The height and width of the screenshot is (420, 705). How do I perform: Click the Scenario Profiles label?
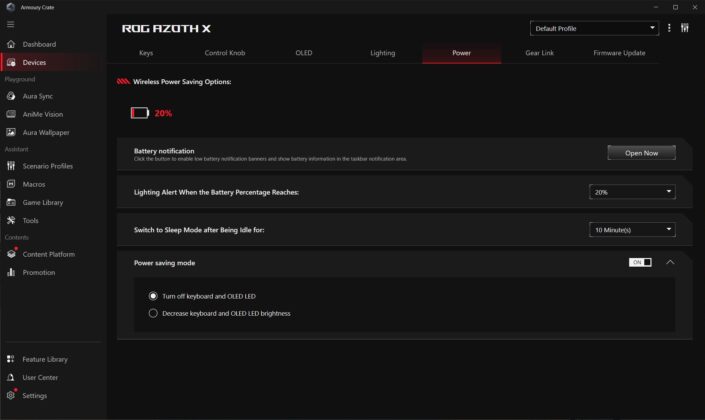pos(48,166)
